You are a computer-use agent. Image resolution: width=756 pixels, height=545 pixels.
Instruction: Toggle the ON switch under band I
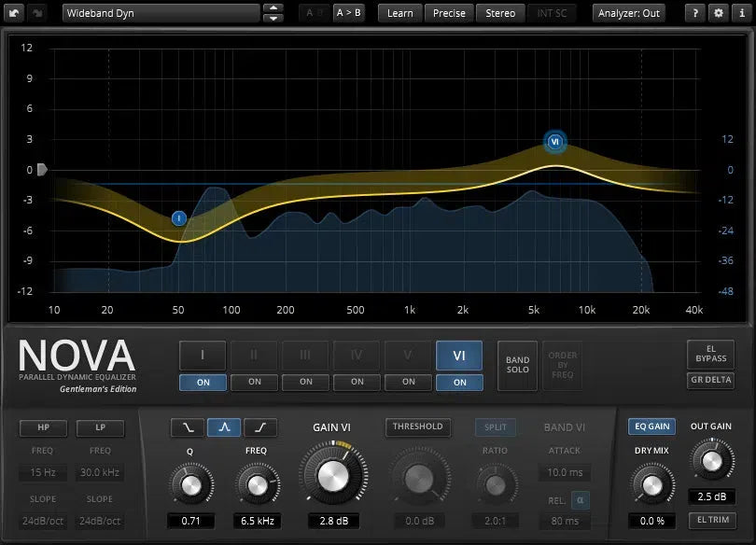pyautogui.click(x=203, y=382)
